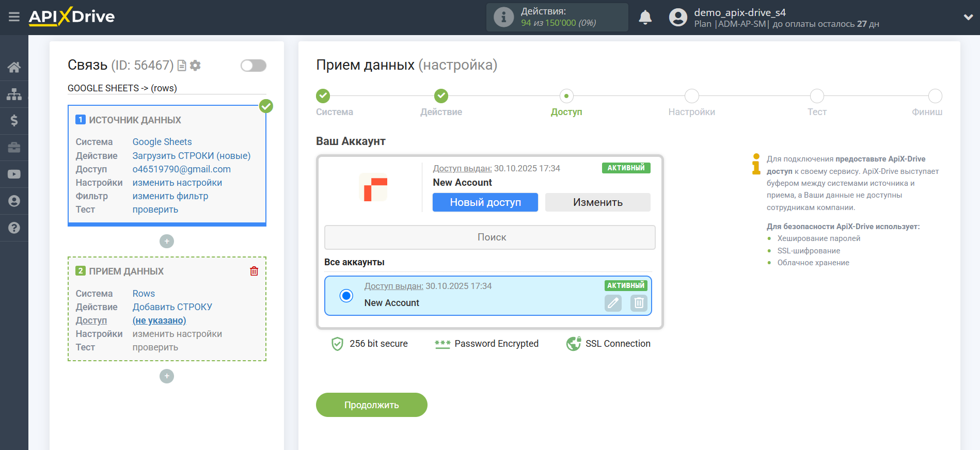Screen dimensions: 980x450
Task: Toggle the connection on/off switch
Action: (x=253, y=66)
